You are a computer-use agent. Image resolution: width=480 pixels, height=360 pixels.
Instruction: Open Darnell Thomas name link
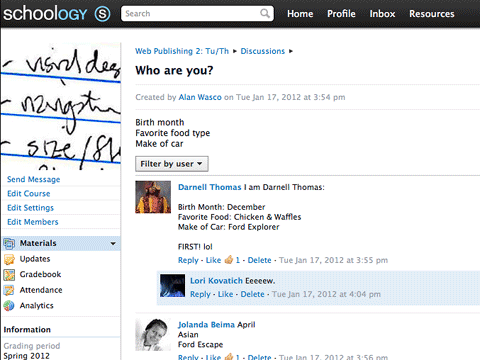(x=209, y=187)
